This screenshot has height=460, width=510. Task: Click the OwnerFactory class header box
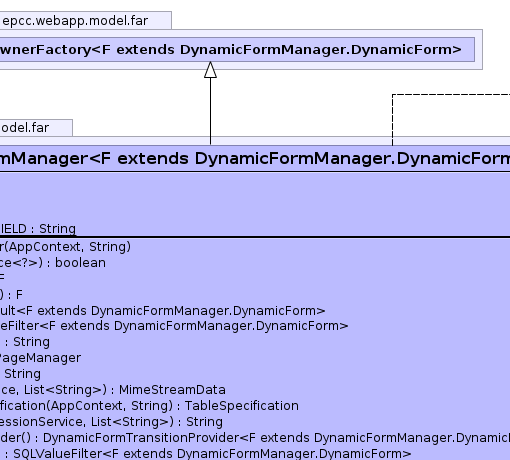click(x=237, y=50)
